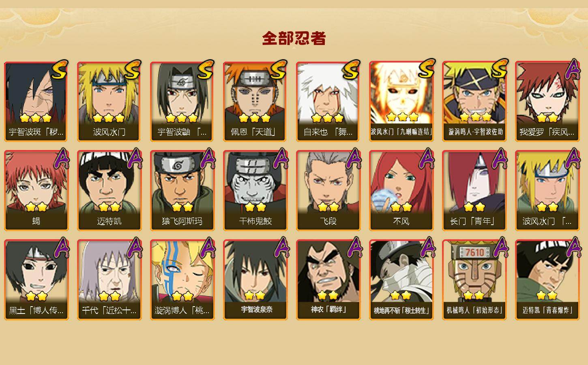Viewport: 588px width, 365px height.
Task: Select the 佩恩「天道」 ninja card
Action: point(255,101)
